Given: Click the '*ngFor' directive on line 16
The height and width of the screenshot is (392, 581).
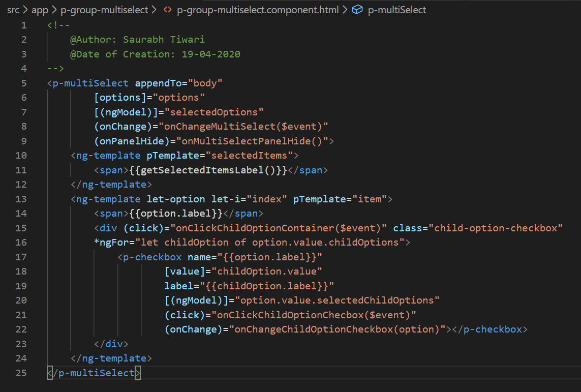Looking at the screenshot, I should click(111, 243).
